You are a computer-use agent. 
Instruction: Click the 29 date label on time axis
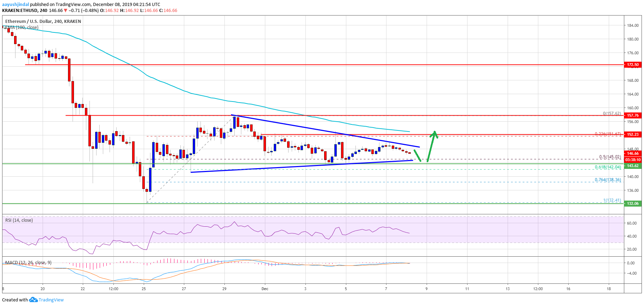click(x=224, y=289)
